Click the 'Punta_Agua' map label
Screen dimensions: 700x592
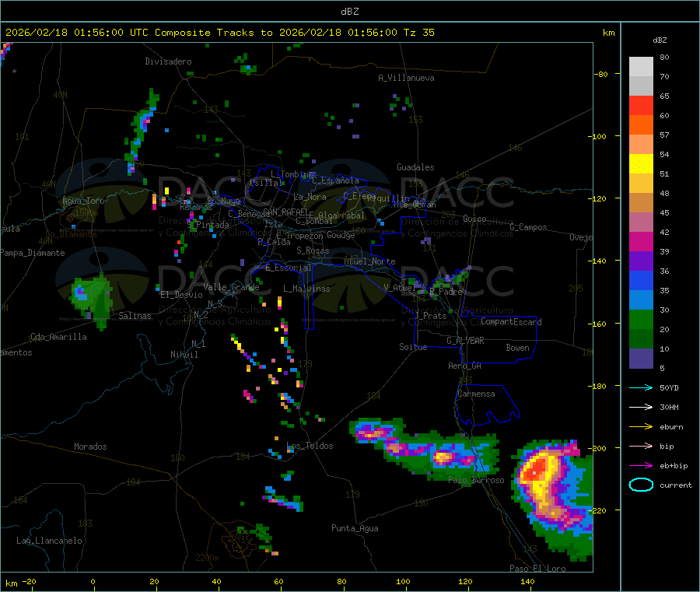pyautogui.click(x=355, y=528)
